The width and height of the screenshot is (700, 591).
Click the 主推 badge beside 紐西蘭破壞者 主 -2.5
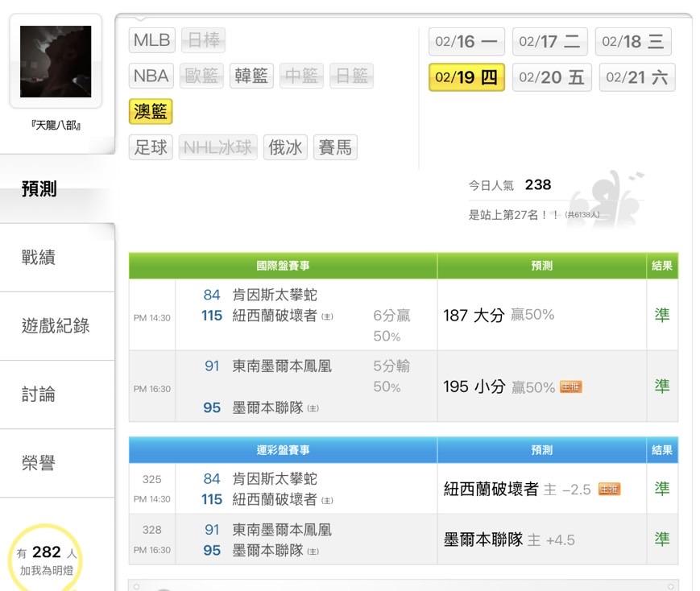(609, 490)
